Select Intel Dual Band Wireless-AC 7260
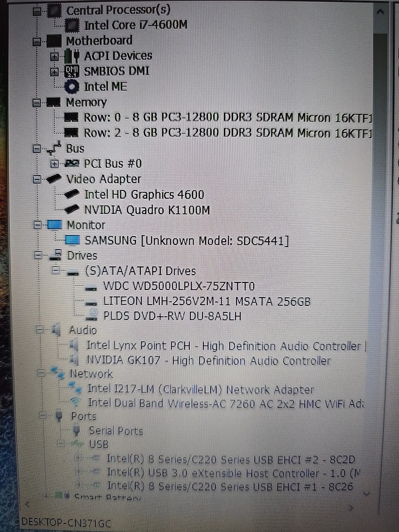The image size is (399, 532). (x=226, y=403)
